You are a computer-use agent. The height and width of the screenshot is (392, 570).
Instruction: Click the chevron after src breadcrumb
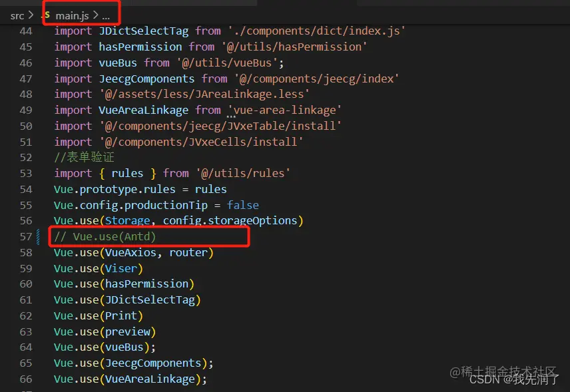31,15
